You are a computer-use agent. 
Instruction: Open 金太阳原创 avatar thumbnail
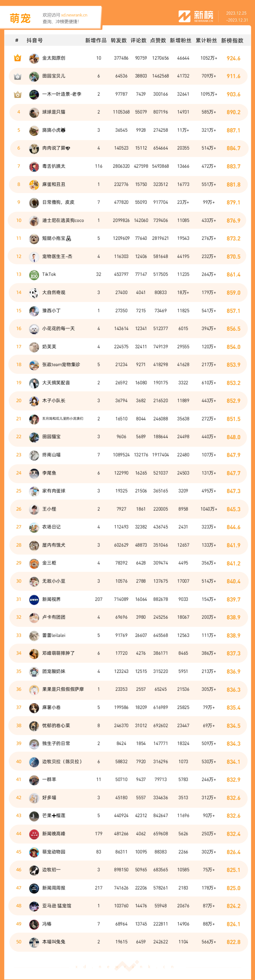[x=34, y=58]
